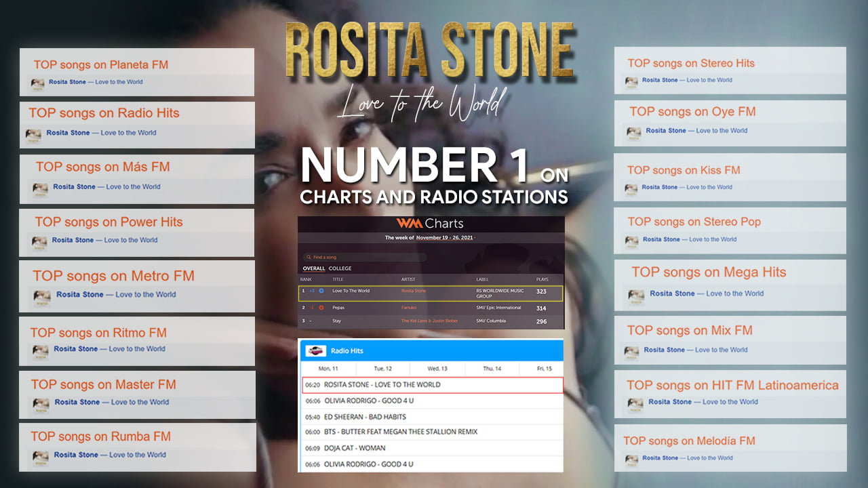
Task: Click 'ED SHEERAN - BAD HABITS' playlist row
Action: 433,417
